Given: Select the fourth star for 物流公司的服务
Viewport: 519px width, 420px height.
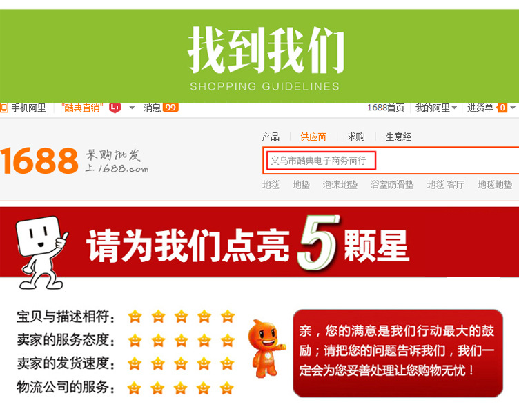Looking at the screenshot, I should 204,388.
